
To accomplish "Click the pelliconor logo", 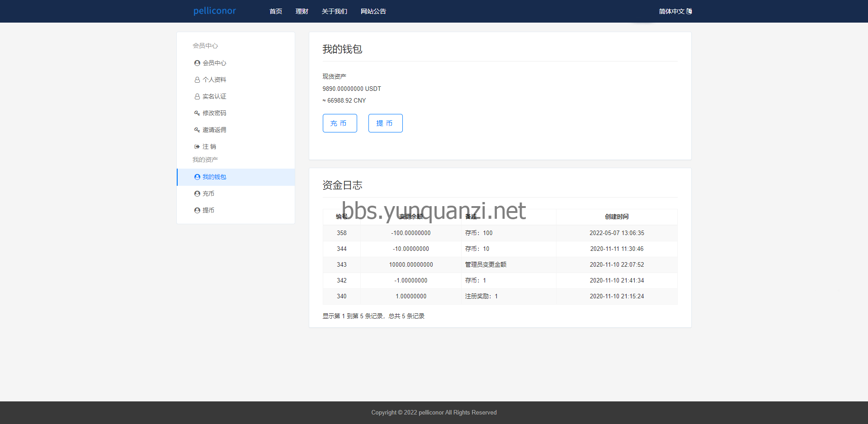I will click(x=215, y=11).
